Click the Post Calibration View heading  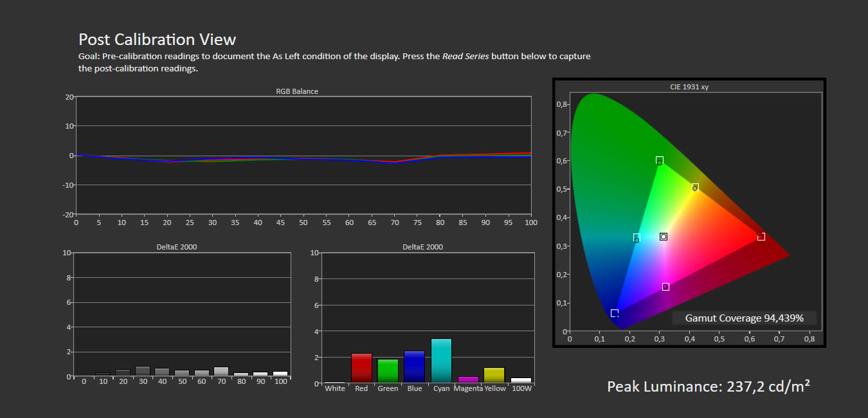click(x=157, y=39)
